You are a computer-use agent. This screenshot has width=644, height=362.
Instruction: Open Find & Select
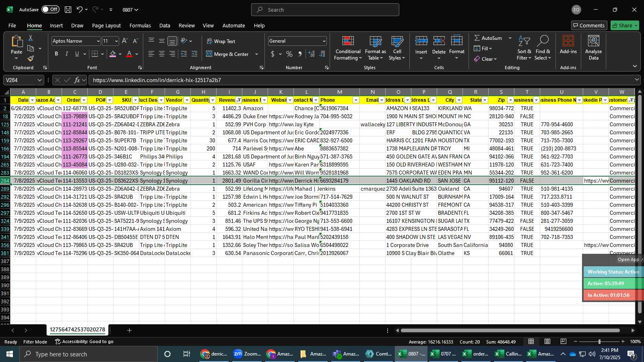[x=543, y=48]
